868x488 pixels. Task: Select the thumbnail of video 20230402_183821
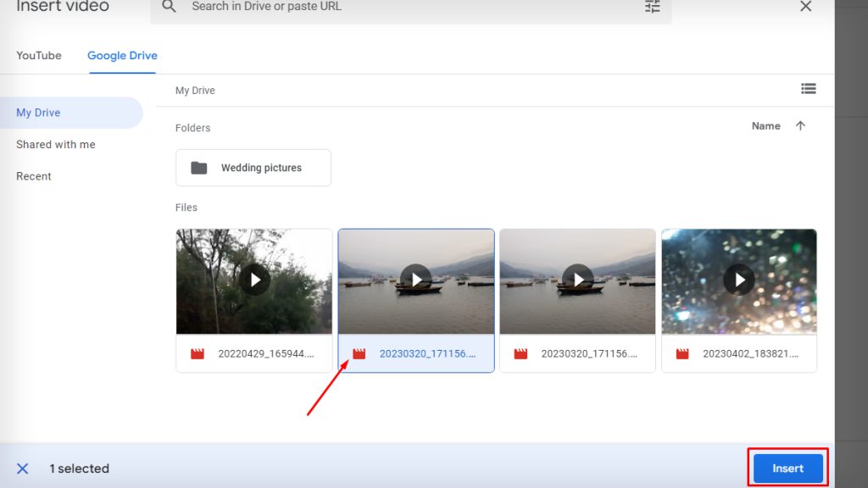coord(738,280)
